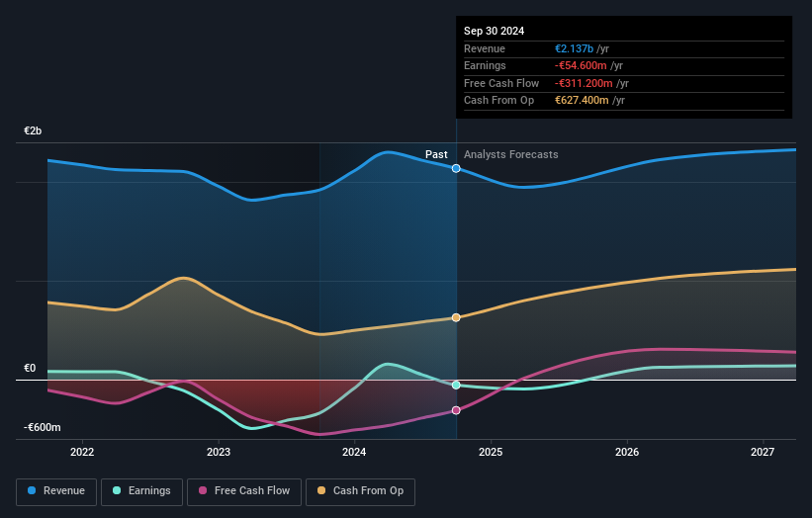Click the orange Cash From Op legend dot

321,490
